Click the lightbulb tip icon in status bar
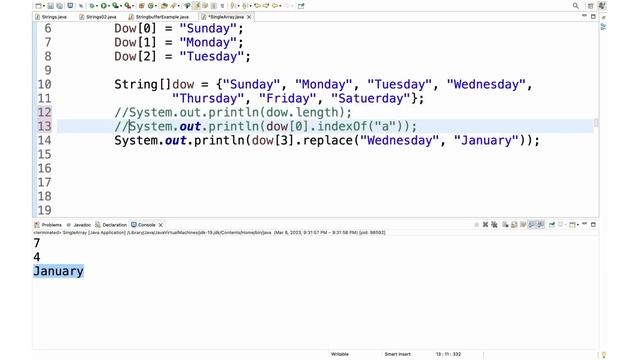Viewport: 640px width, 360px height. (x=604, y=355)
